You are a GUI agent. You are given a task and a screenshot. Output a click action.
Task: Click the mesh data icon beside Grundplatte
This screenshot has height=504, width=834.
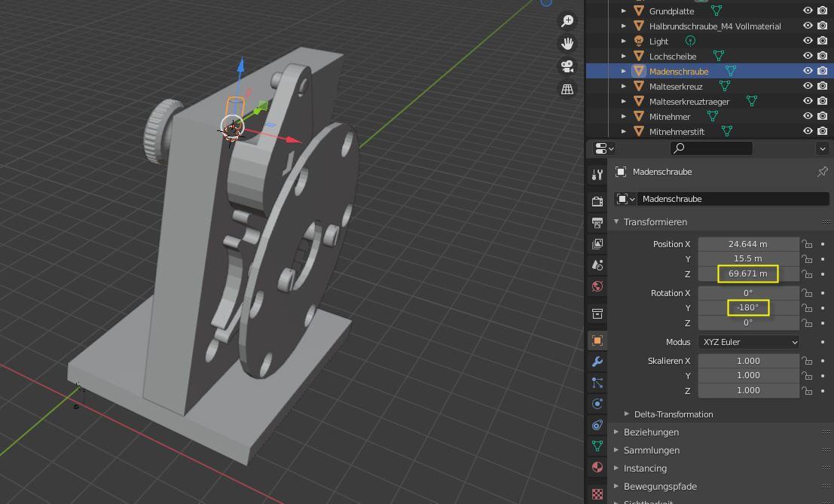[x=716, y=11]
